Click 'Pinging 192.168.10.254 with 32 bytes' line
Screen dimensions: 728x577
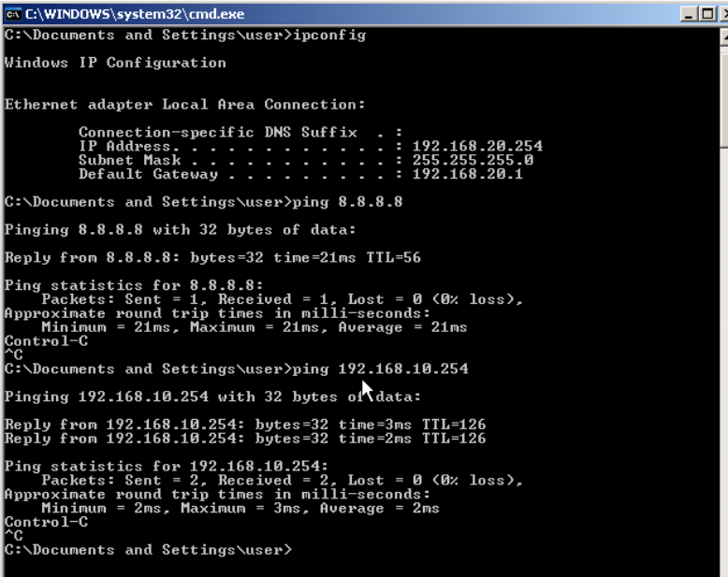[x=212, y=397]
